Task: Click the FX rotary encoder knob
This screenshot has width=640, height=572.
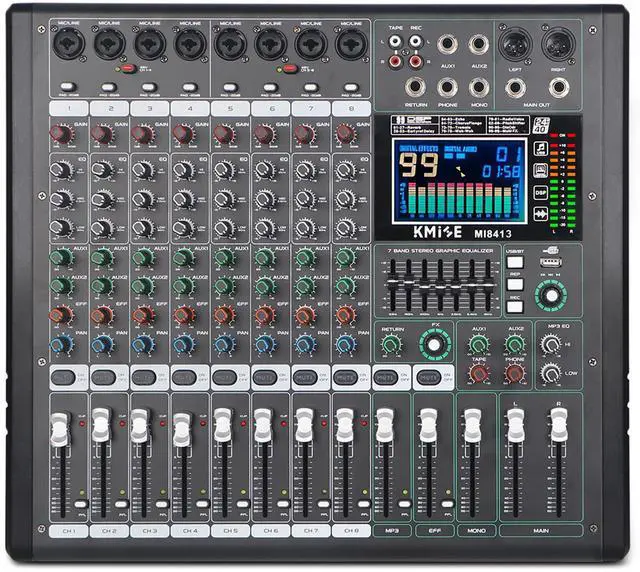Action: tap(435, 344)
